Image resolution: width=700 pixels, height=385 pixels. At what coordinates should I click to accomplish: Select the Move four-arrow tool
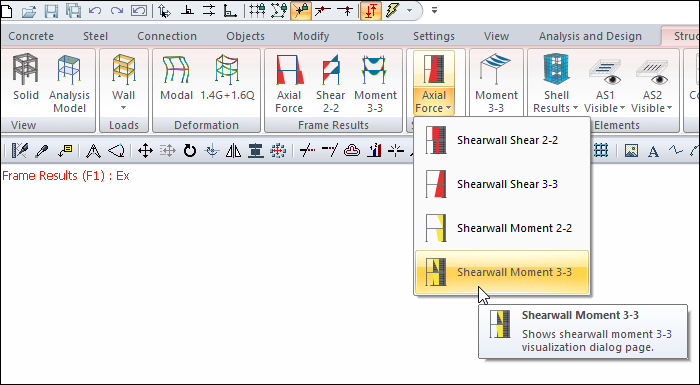tap(145, 151)
